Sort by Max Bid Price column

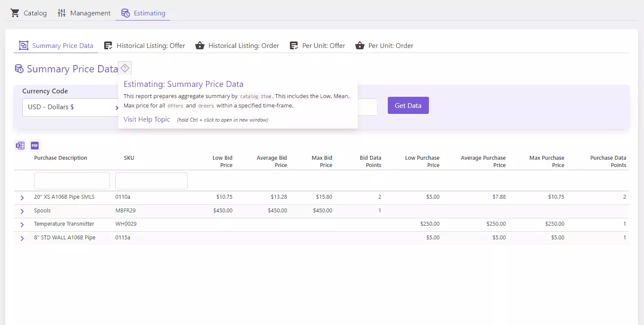pyautogui.click(x=322, y=161)
